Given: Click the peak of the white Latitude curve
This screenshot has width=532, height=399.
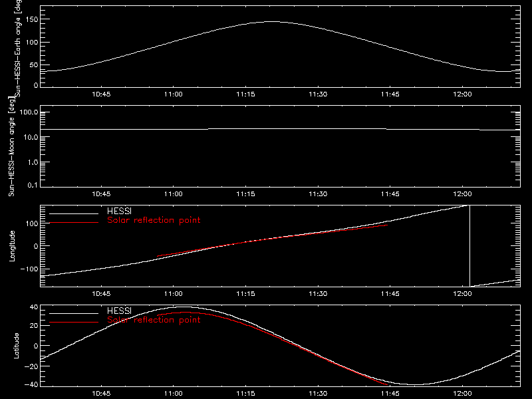Looking at the screenshot, I should pos(182,307).
